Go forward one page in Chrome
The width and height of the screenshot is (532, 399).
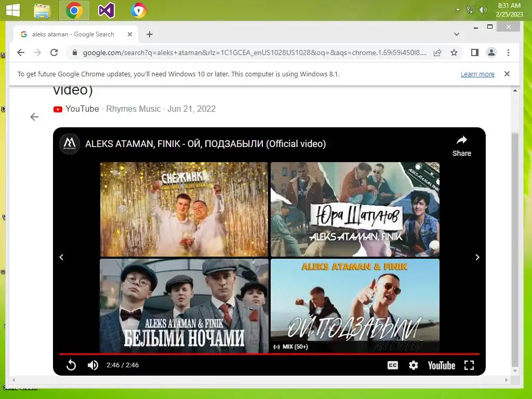click(37, 52)
